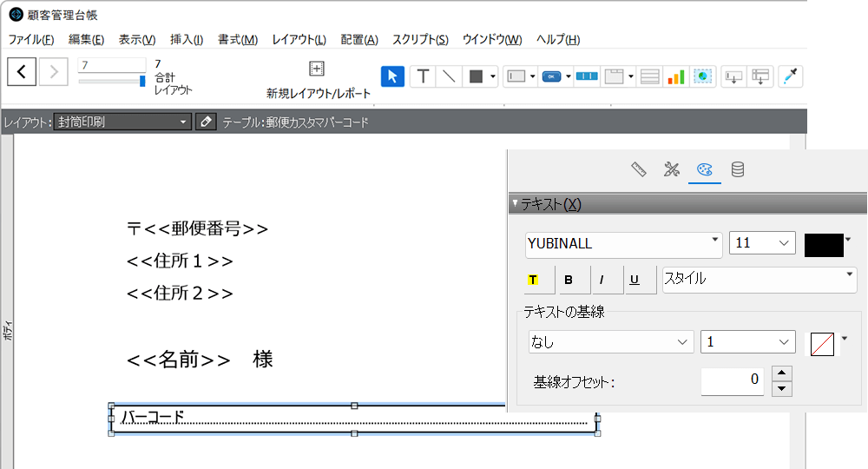This screenshot has width=868, height=469.
Task: Open レイアウト(L) menu
Action: [x=299, y=39]
